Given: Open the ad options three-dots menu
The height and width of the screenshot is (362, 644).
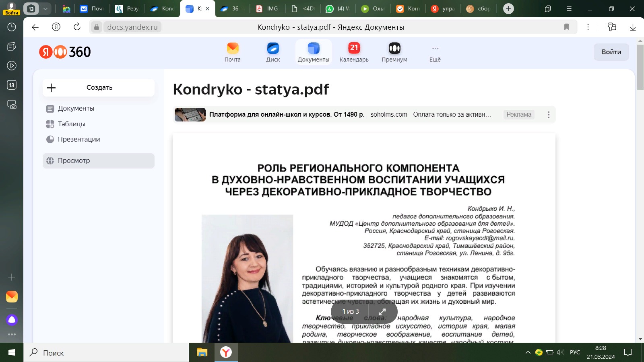Looking at the screenshot, I should [x=549, y=115].
